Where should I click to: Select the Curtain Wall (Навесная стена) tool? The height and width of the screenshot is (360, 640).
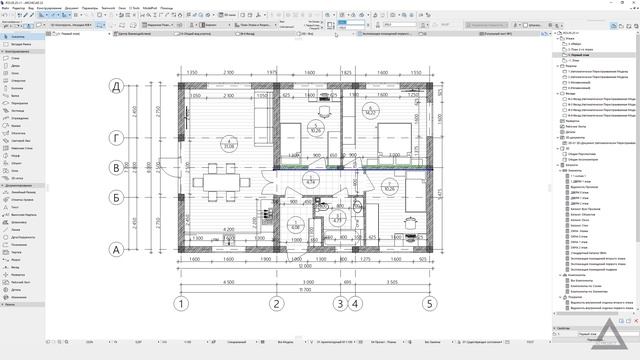click(x=22, y=148)
